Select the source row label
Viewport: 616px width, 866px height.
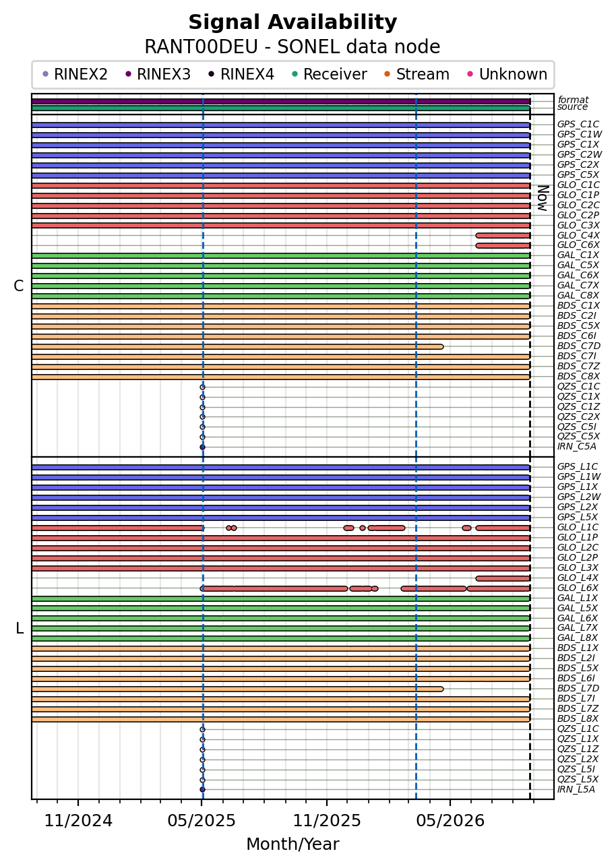coord(572,107)
